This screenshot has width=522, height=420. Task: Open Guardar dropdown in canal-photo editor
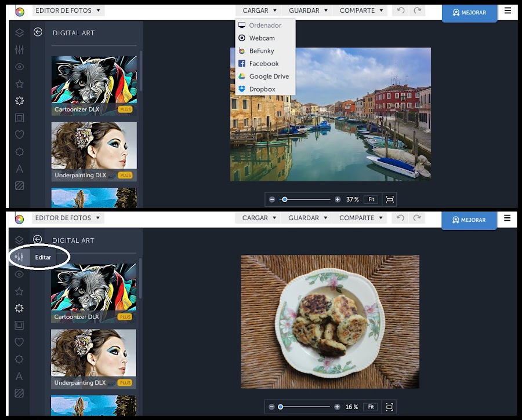click(x=307, y=10)
